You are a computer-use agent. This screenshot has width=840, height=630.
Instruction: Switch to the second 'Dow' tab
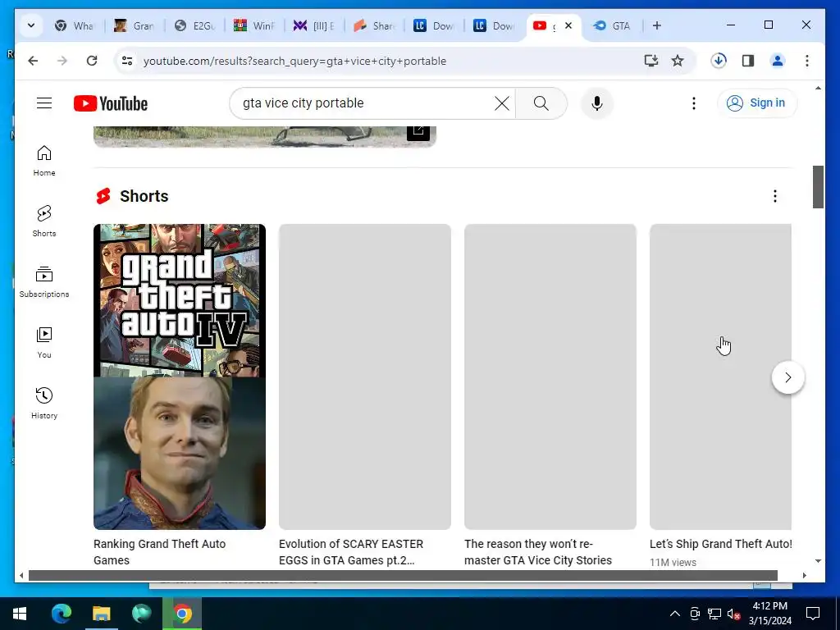(x=495, y=25)
